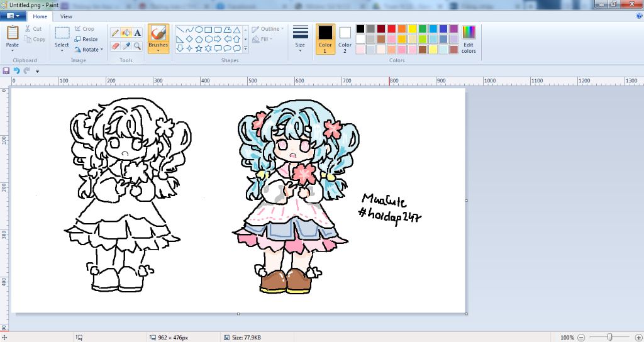The image size is (644, 342).
Task: Select the Eraser tool
Action: (x=115, y=46)
